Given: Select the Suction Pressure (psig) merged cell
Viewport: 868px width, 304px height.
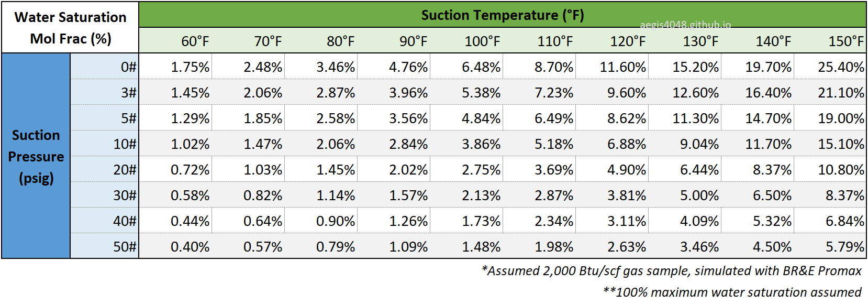Looking at the screenshot, I should click(36, 156).
